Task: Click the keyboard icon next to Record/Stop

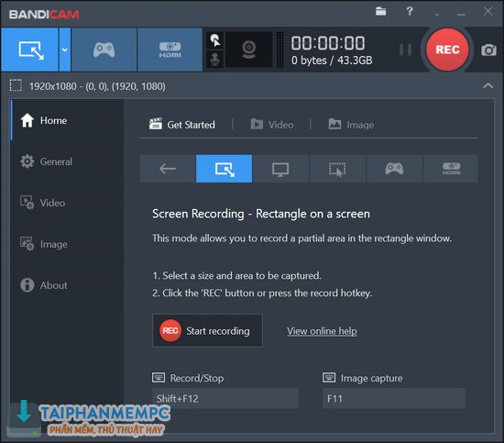Action: pos(159,377)
